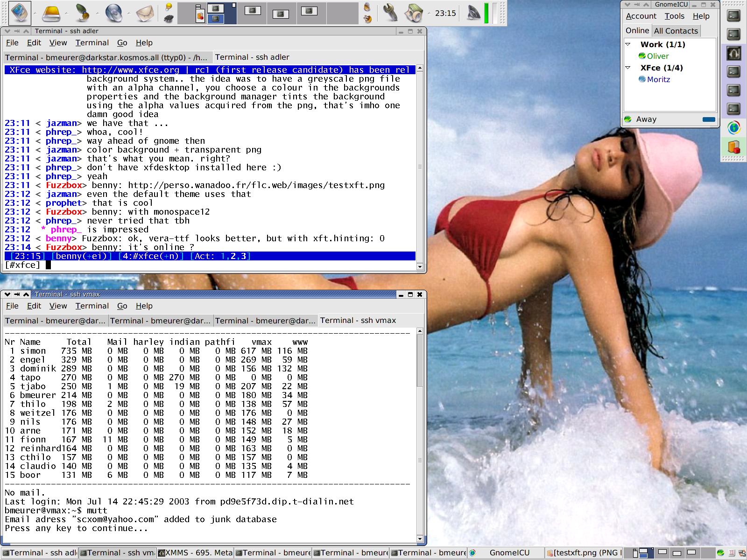Click the 23:15 clock in top panel
The width and height of the screenshot is (747, 560).
pos(445,13)
